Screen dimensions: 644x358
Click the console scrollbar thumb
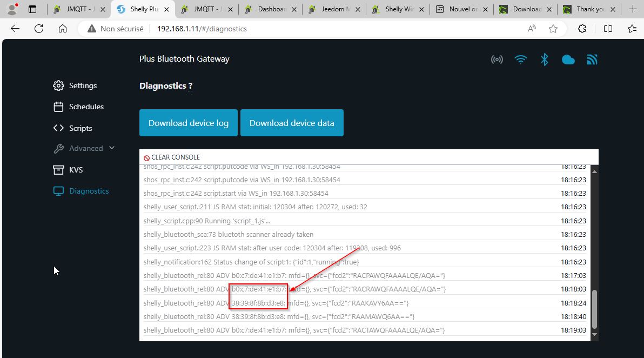pos(594,309)
